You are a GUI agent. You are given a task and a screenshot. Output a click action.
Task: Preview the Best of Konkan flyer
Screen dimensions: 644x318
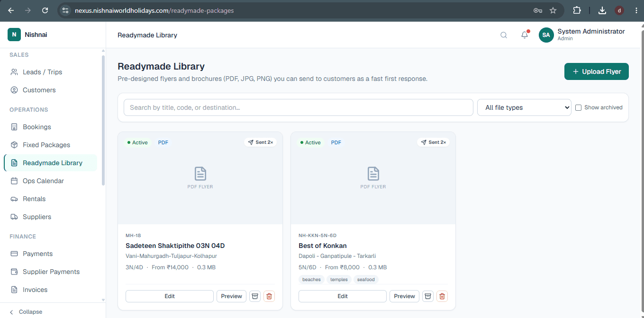click(405, 296)
